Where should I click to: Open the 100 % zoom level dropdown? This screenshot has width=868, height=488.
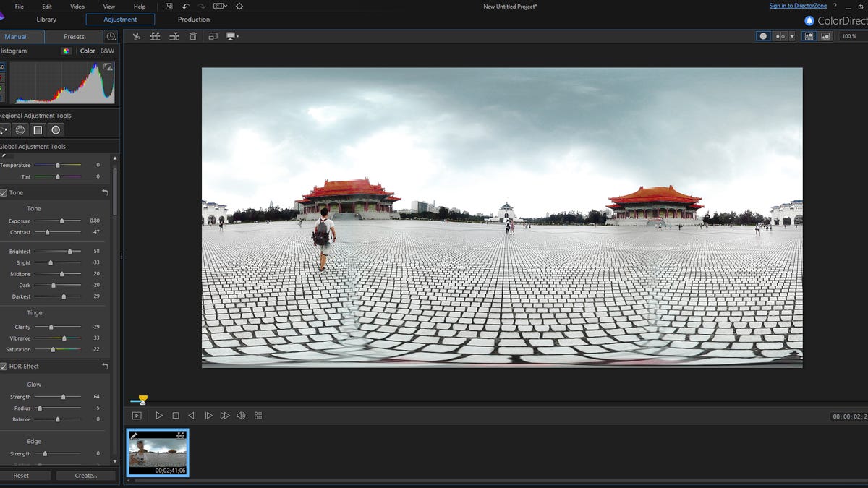[849, 36]
